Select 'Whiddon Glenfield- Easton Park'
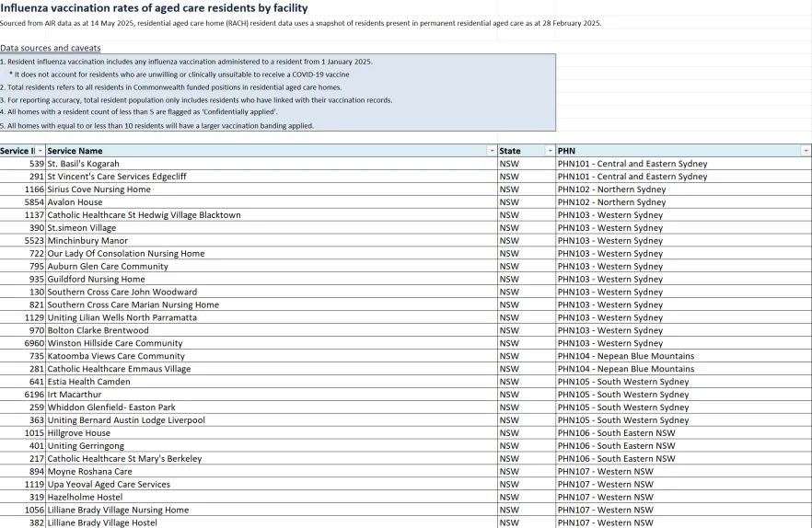The width and height of the screenshot is (812, 528). [272, 407]
